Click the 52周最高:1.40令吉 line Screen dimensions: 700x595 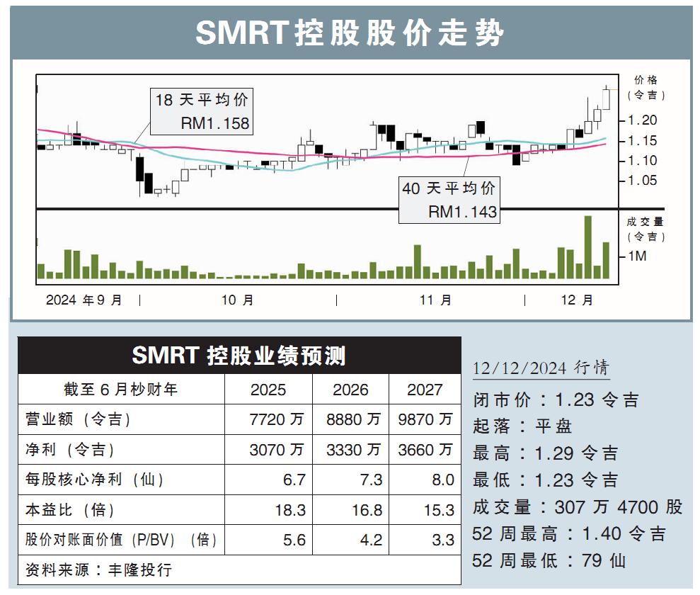click(569, 534)
